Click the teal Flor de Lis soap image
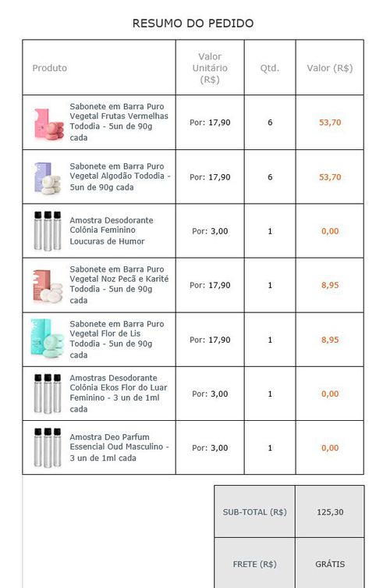The image size is (390, 588). (x=48, y=339)
